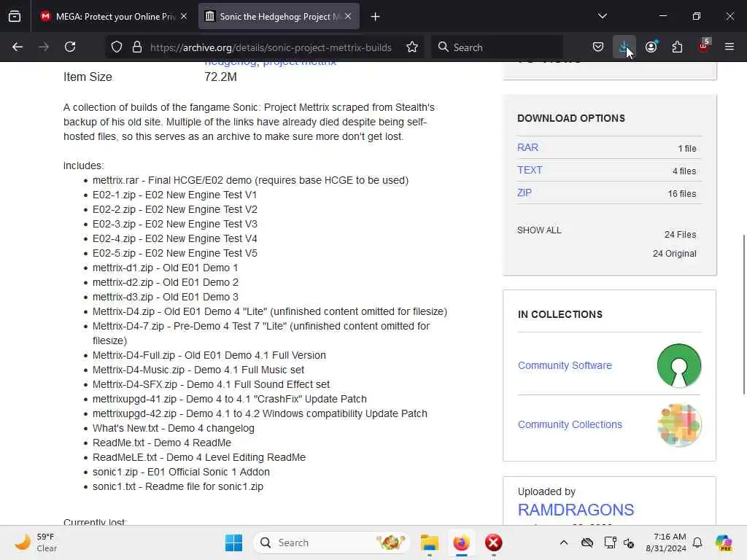The width and height of the screenshot is (747, 560).
Task: Open Community Software collection
Action: click(x=565, y=366)
